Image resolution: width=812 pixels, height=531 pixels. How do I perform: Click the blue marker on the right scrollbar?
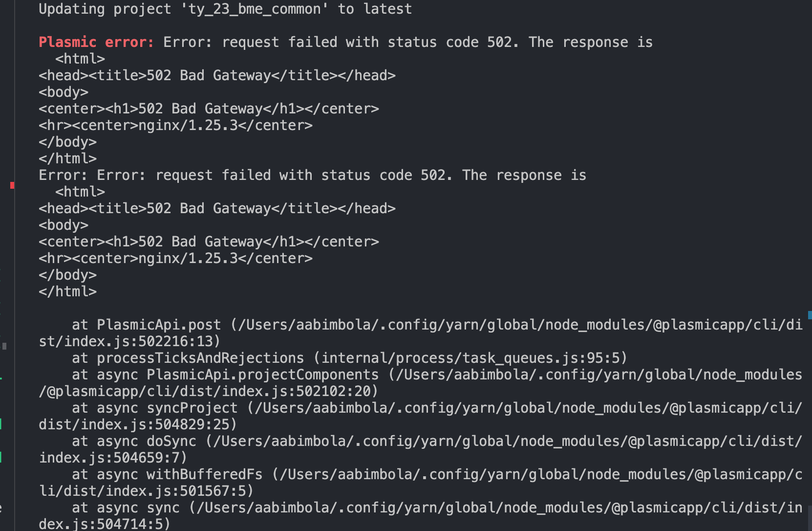click(x=810, y=315)
